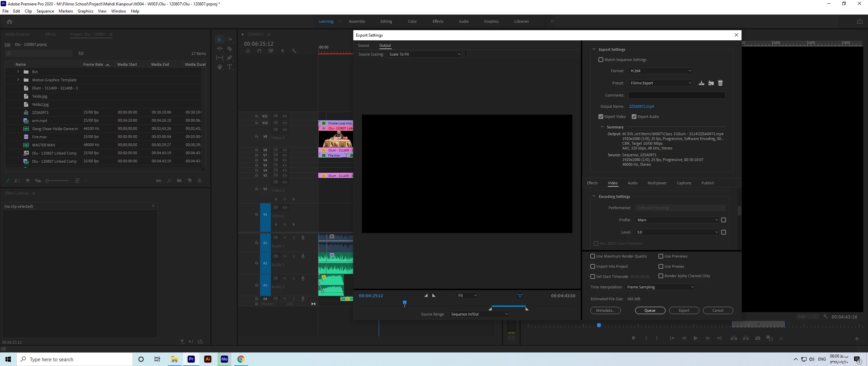Uncheck Export Audio option
Image resolution: width=868 pixels, height=366 pixels.
[634, 117]
